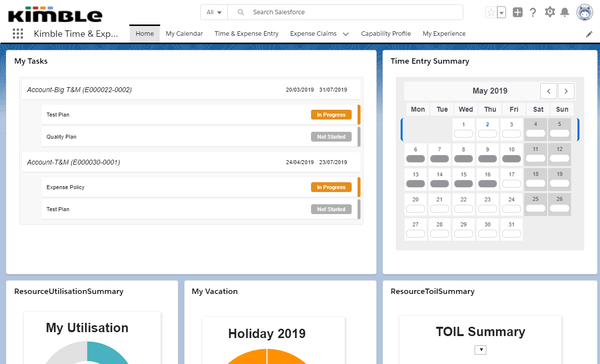Expand the Expense Claims tab chevron
The image size is (600, 364).
pyautogui.click(x=346, y=34)
